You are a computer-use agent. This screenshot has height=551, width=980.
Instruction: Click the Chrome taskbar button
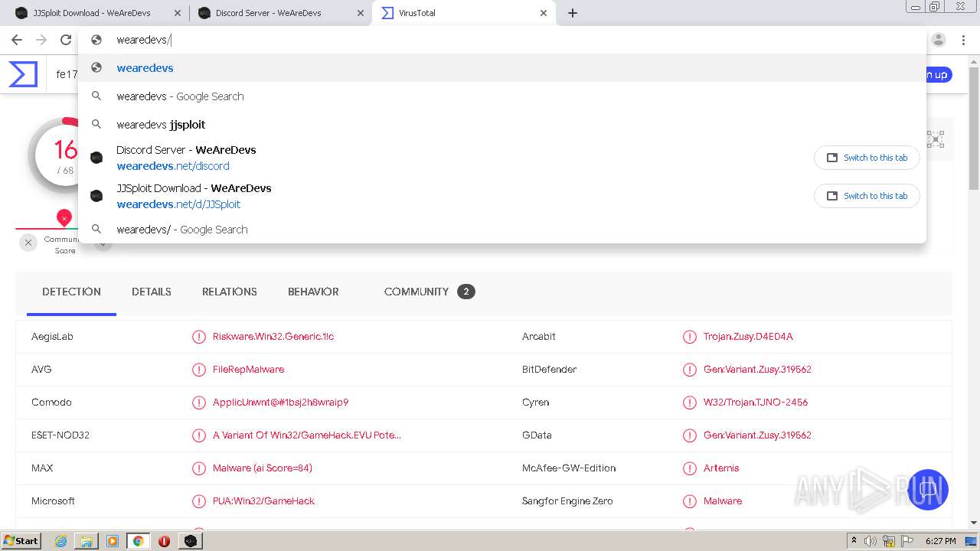point(138,541)
